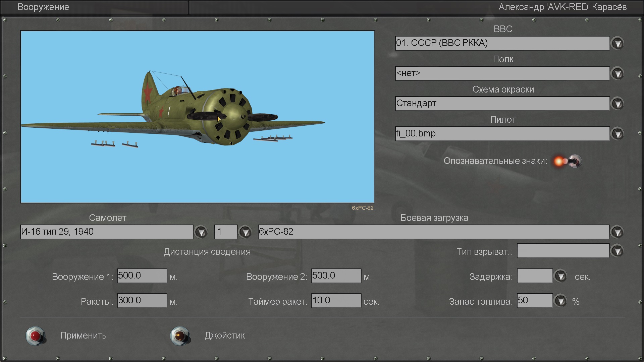
Task: Open the aircraft number dropdown arrow
Action: pyautogui.click(x=245, y=232)
